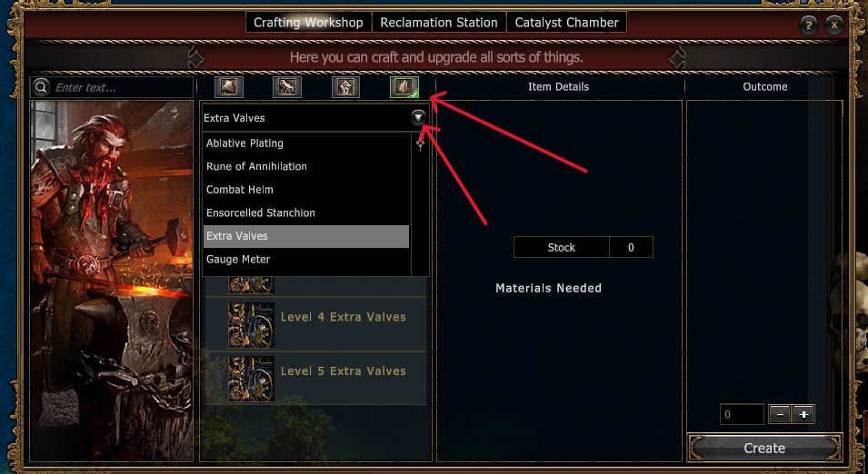Switch to the Catalyst Chamber tab
Screen dimensions: 868x474
[567, 23]
